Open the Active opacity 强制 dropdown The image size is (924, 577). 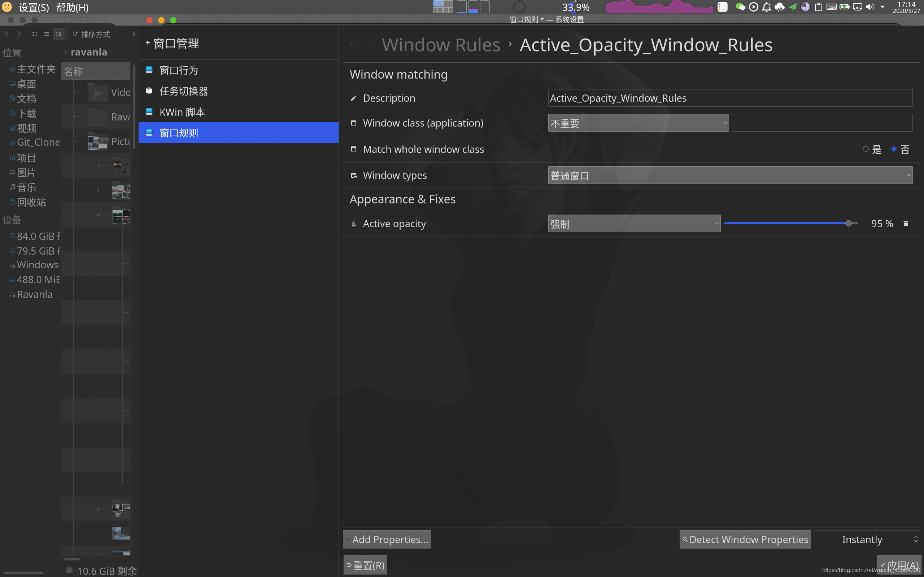click(x=634, y=224)
